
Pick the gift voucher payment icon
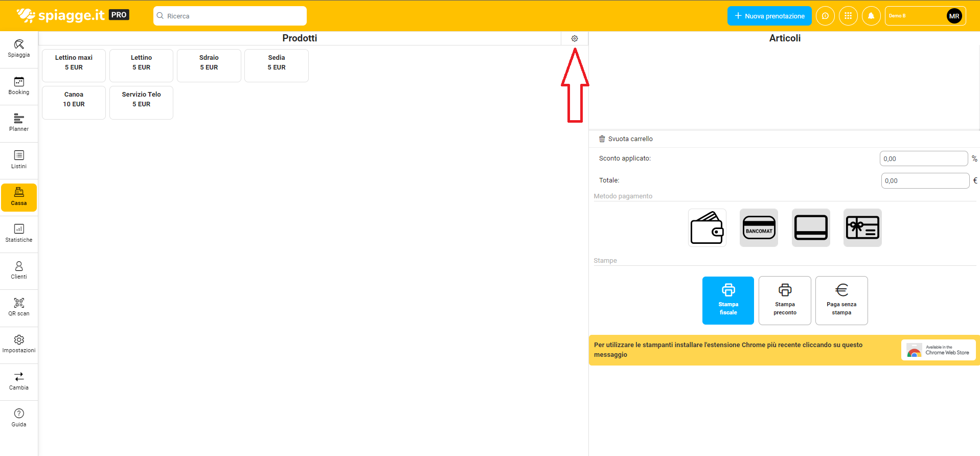coord(862,228)
